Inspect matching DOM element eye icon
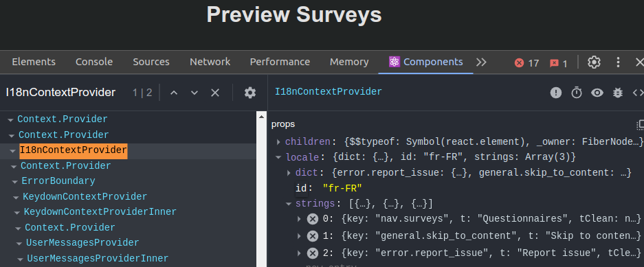Viewport: 644px width, 267px height. tap(597, 93)
